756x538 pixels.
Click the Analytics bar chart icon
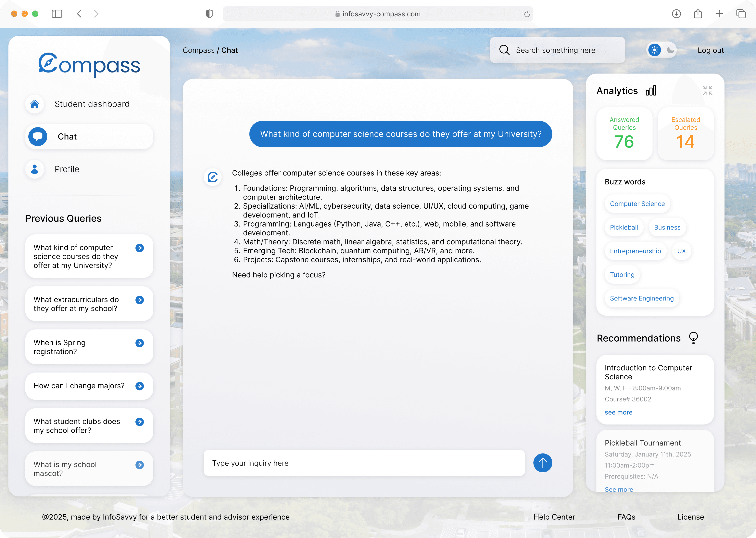click(651, 91)
